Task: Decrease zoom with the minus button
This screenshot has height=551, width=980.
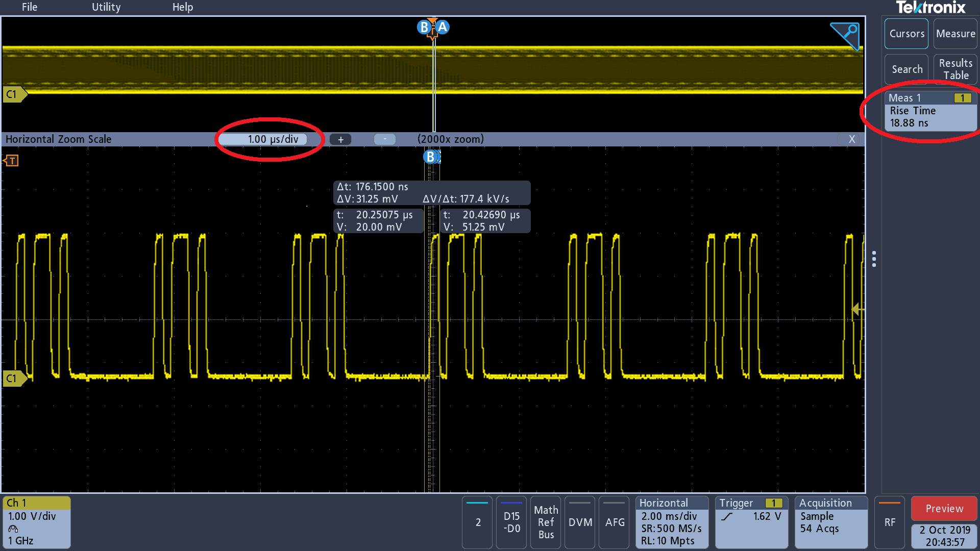Action: tap(385, 139)
